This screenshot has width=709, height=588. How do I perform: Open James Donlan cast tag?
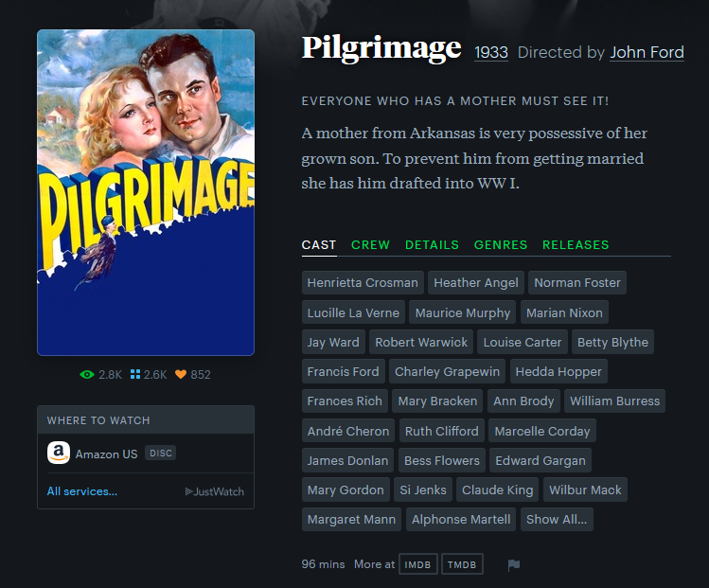tap(347, 460)
